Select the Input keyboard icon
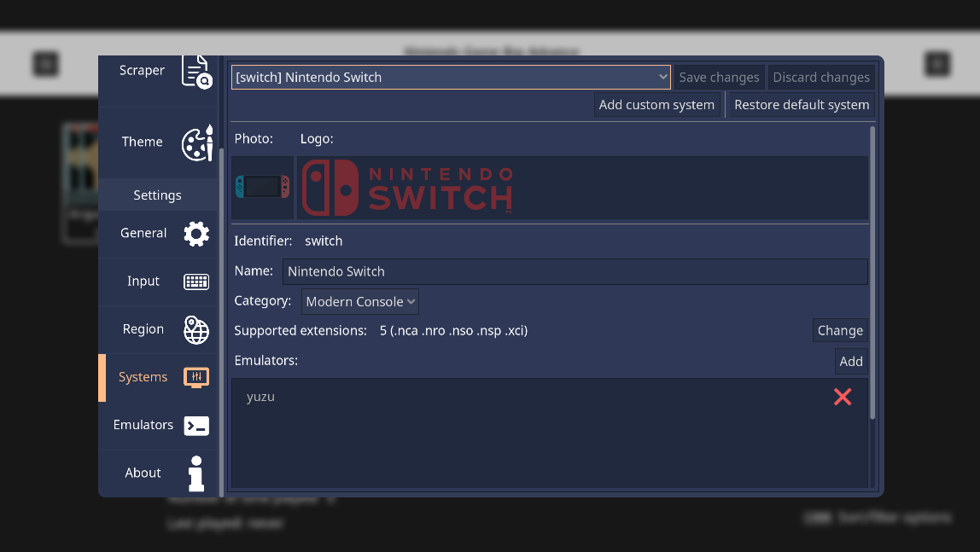The height and width of the screenshot is (552, 980). coord(196,282)
